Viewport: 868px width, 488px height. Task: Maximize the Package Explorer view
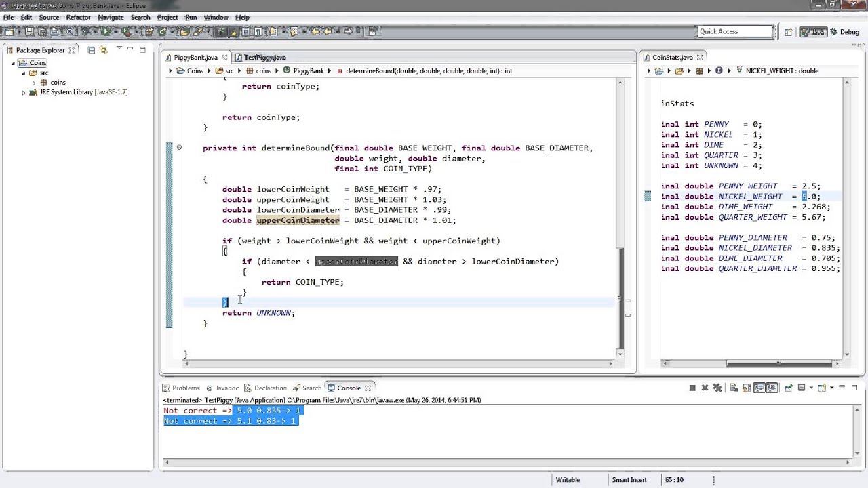pos(142,49)
